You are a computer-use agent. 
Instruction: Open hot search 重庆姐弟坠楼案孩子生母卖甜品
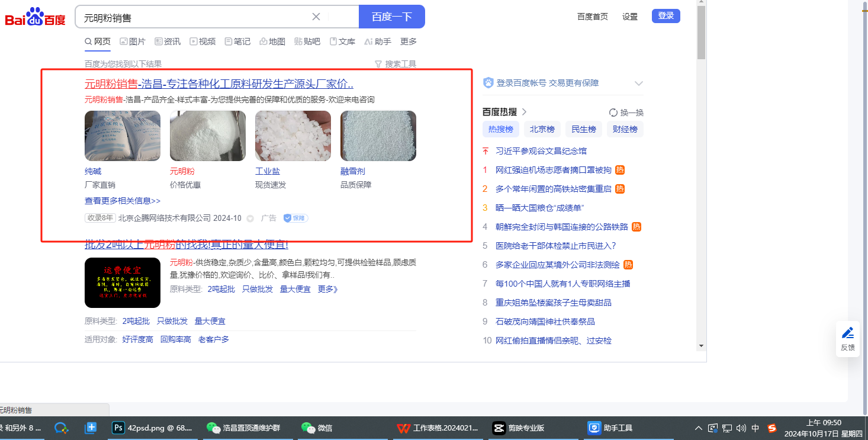(x=554, y=303)
